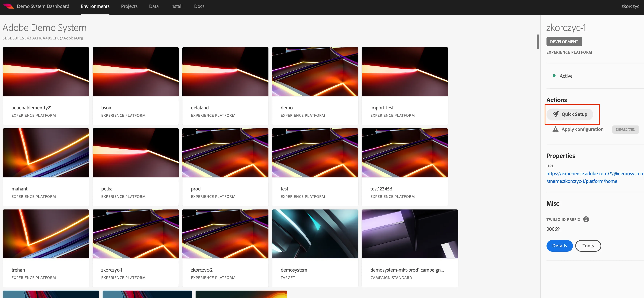Click Apply configuration action
Viewport: 644px width, 298px height.
coord(582,129)
